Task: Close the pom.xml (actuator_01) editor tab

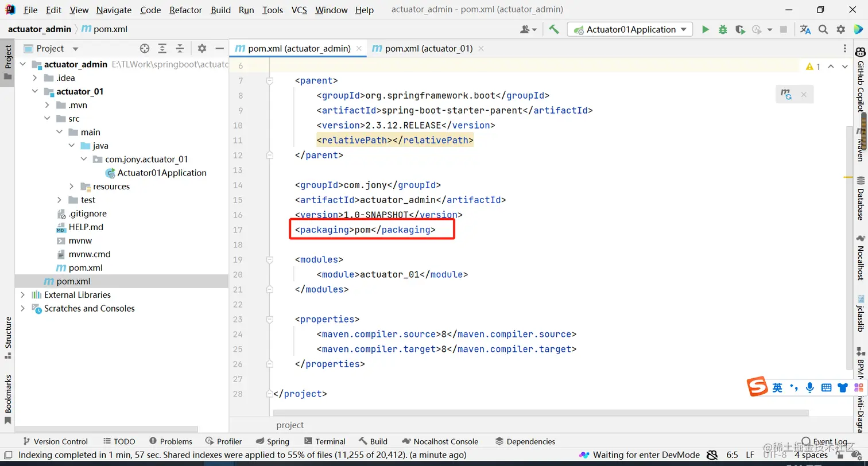Action: [481, 49]
